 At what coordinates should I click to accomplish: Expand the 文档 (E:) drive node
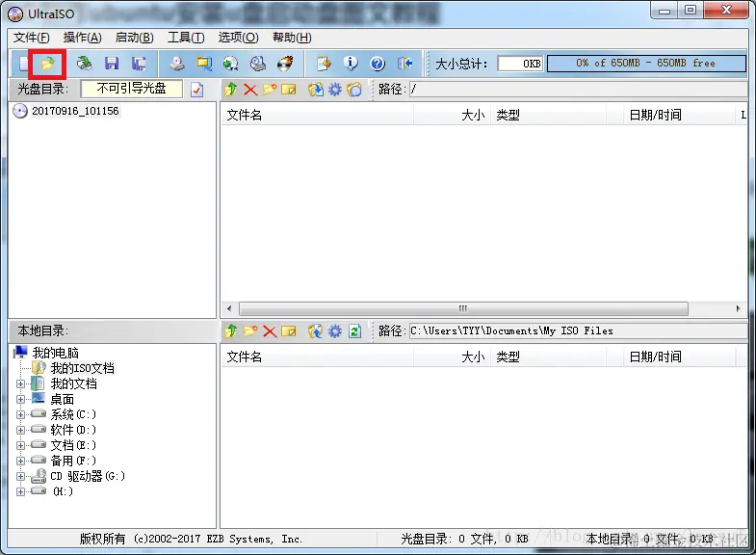point(20,445)
